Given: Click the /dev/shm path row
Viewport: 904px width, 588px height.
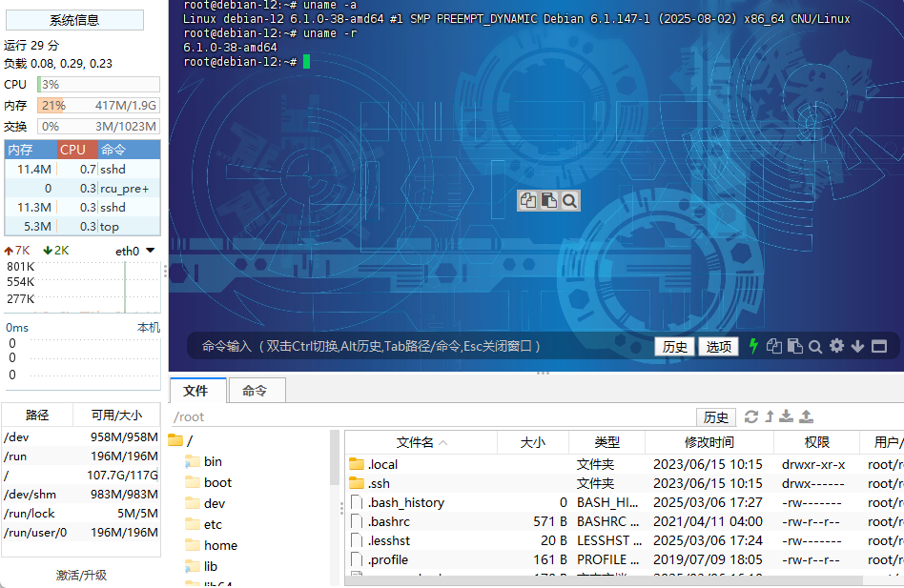Looking at the screenshot, I should coord(81,494).
